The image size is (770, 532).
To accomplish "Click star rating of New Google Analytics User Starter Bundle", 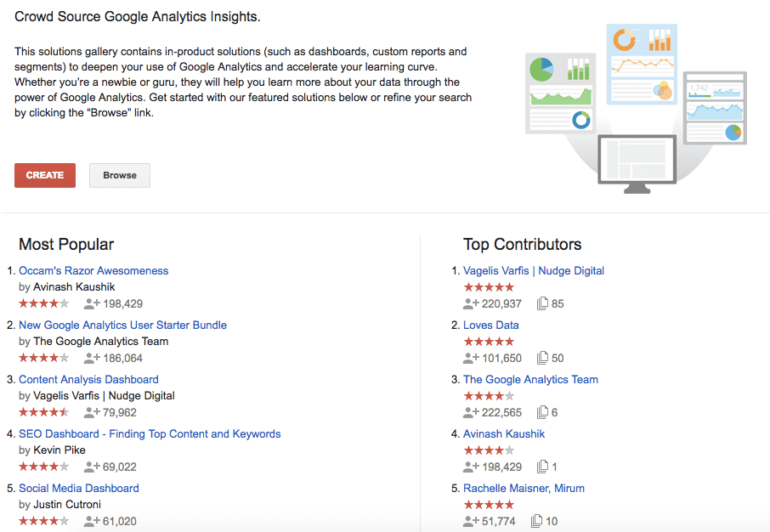I will (x=43, y=358).
